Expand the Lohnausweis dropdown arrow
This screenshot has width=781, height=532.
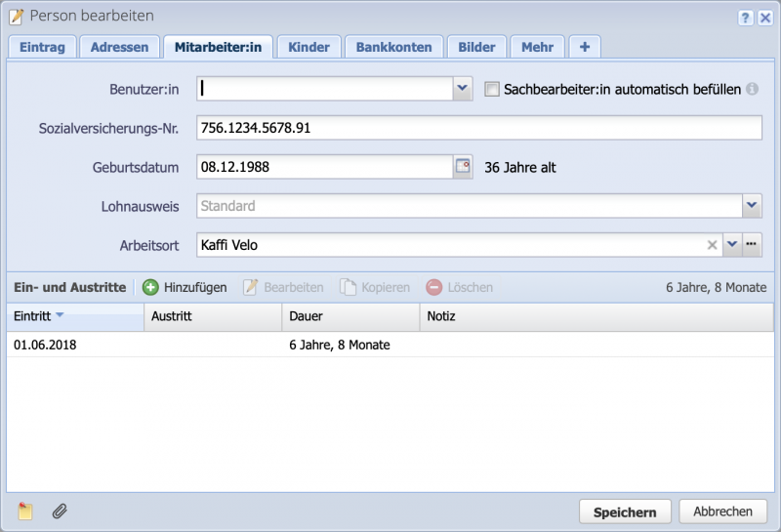coord(752,205)
